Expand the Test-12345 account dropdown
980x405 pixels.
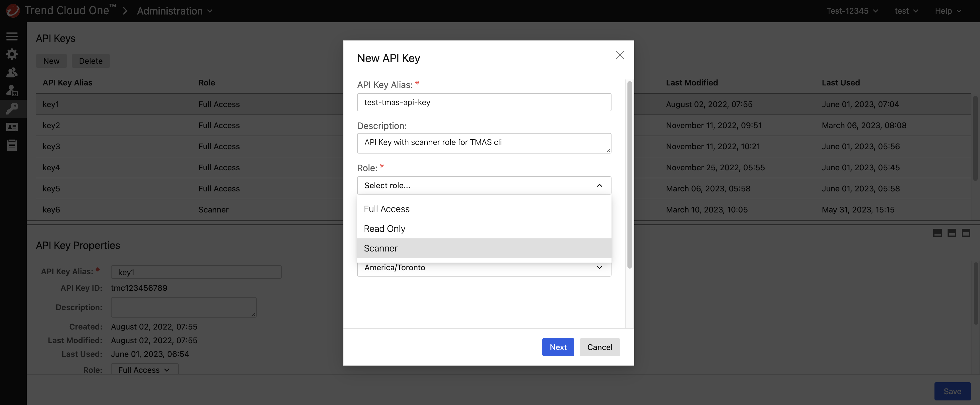[852, 11]
